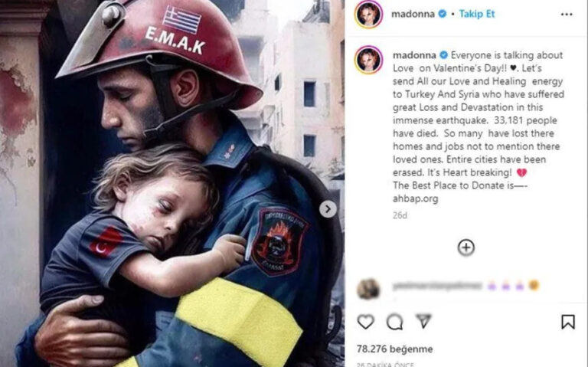Open madonna's avatar beside the caption

368,60
